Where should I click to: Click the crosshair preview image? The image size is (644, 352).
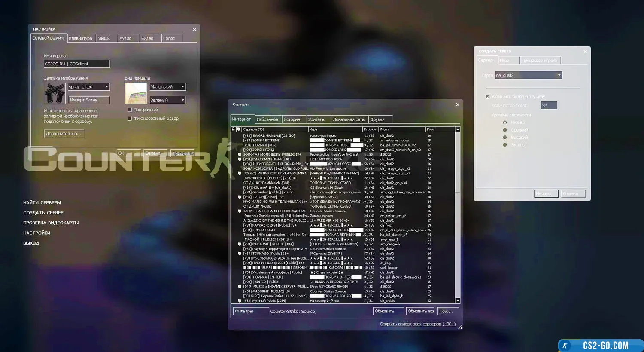(x=136, y=93)
